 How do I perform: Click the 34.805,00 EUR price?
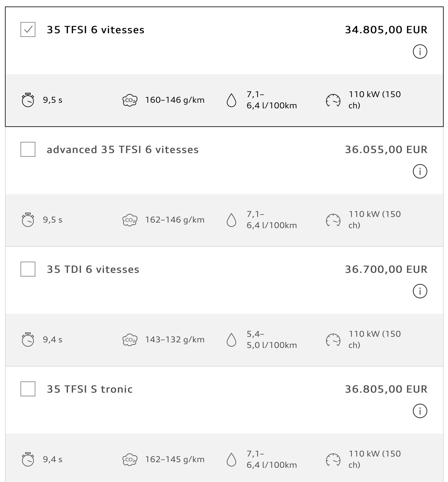click(386, 30)
